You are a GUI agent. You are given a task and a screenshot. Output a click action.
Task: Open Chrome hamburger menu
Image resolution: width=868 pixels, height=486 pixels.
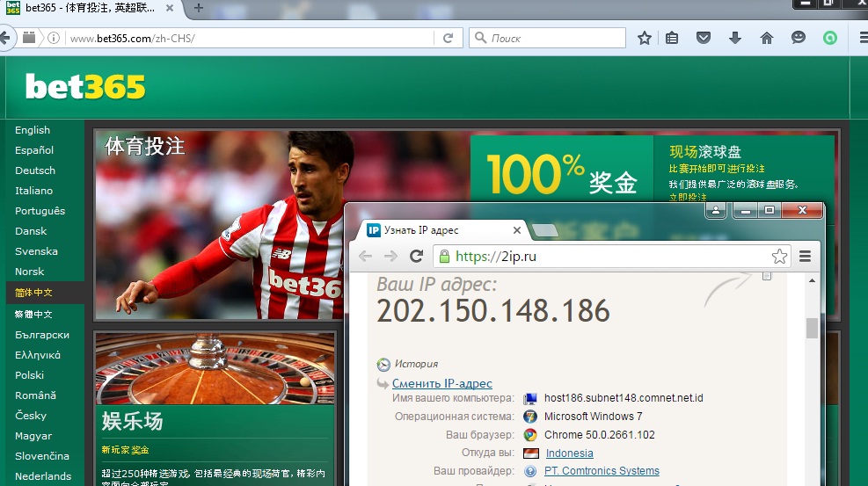(805, 256)
